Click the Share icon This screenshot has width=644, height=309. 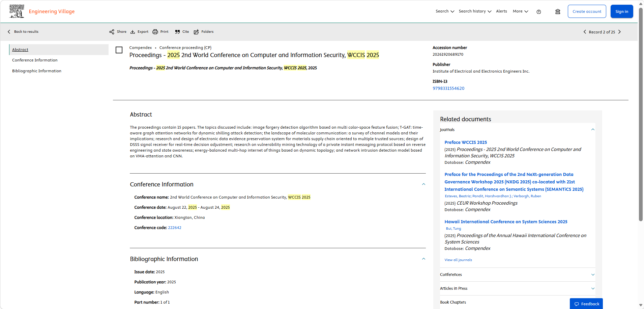coord(112,32)
